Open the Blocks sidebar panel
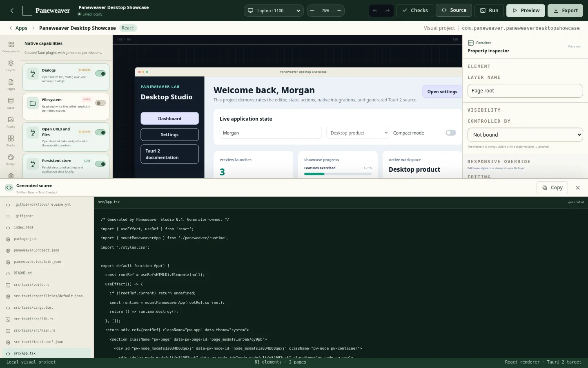The image size is (588, 368). [11, 141]
